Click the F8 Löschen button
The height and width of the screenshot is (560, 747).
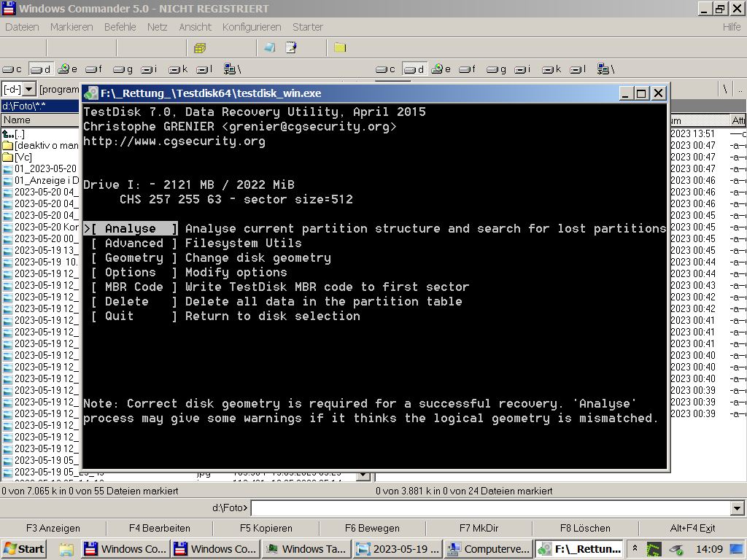coord(585,528)
